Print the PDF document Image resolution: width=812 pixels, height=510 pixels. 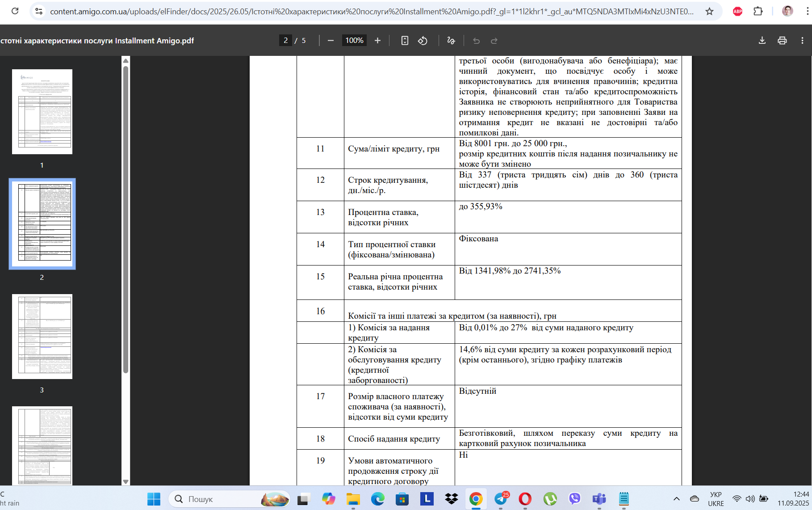[x=782, y=41]
